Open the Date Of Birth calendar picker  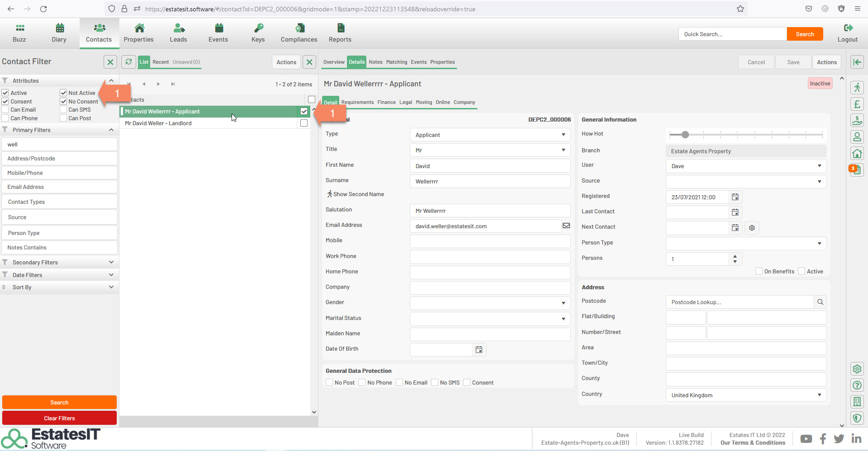(x=479, y=349)
